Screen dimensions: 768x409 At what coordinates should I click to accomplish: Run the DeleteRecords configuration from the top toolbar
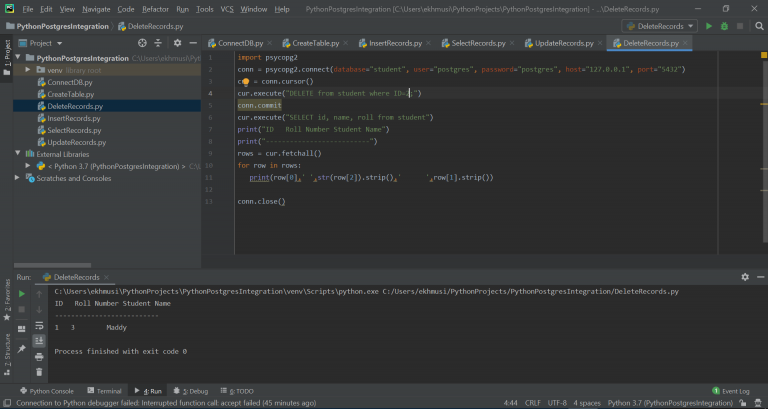point(709,26)
